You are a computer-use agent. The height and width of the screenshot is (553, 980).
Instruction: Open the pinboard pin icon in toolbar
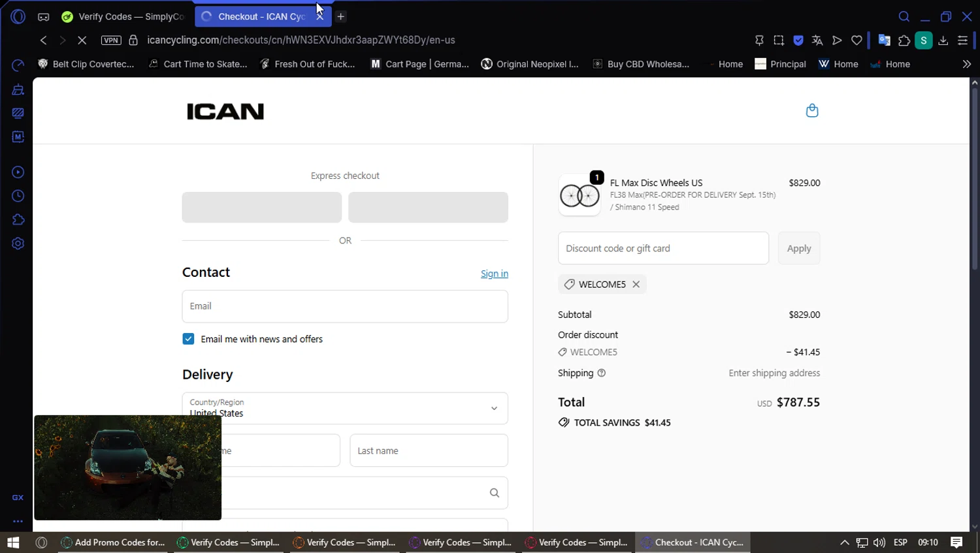tap(759, 40)
